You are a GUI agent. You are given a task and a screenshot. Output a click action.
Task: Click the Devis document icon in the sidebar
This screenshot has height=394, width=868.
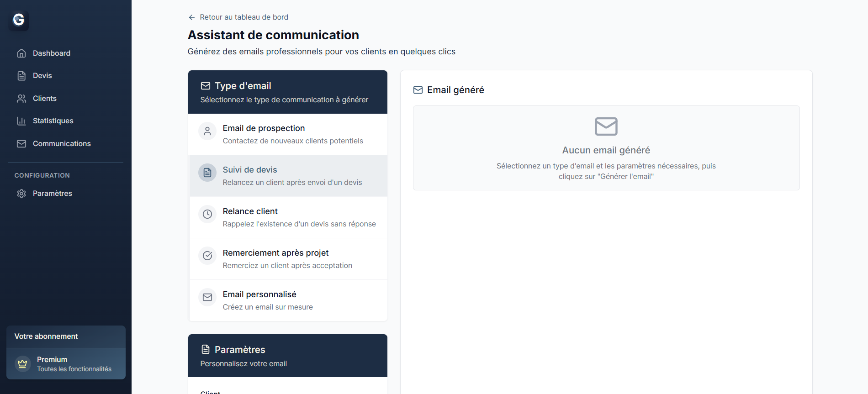point(21,76)
